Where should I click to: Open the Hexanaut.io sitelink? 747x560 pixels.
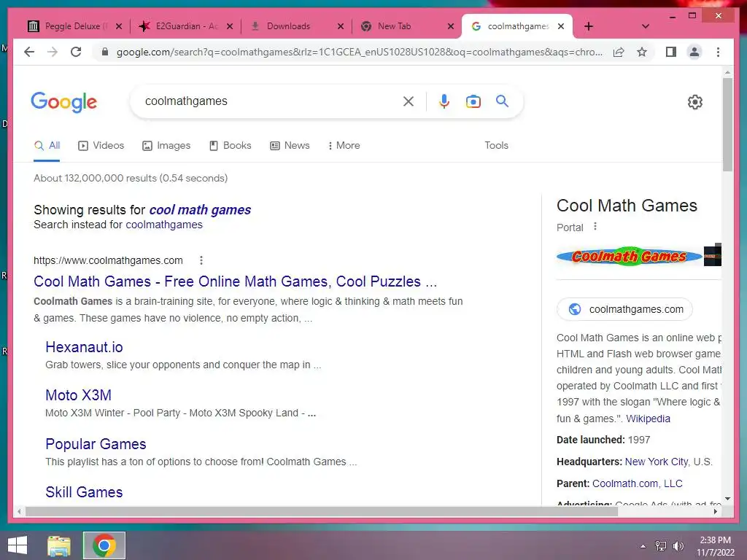[84, 347]
